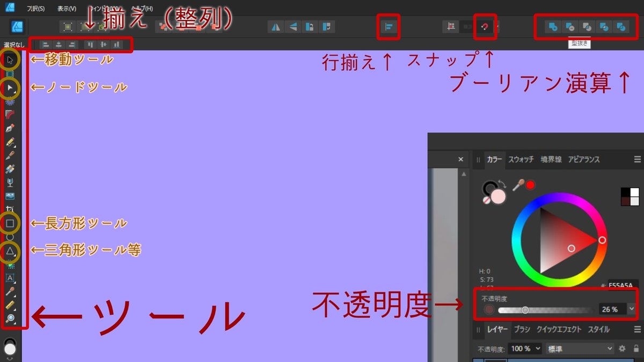Open Layers panel hamburger menu

(637, 329)
